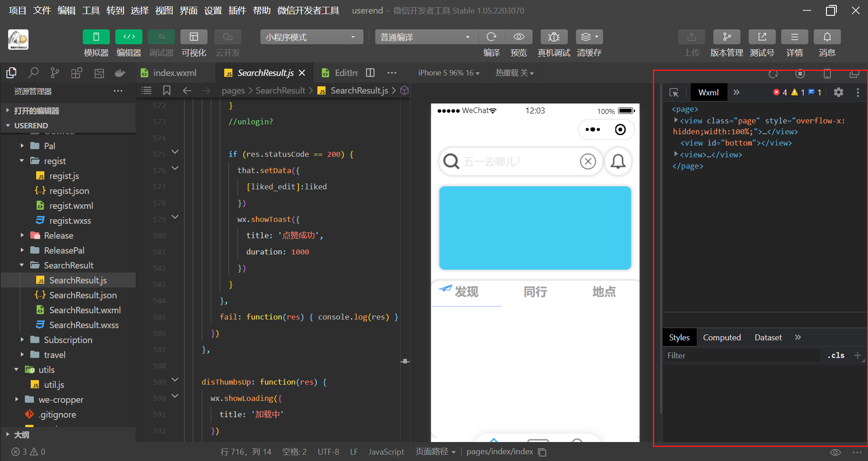Screen dimensions: 868x461
Task: Open the 项目 menu
Action: [x=18, y=10]
